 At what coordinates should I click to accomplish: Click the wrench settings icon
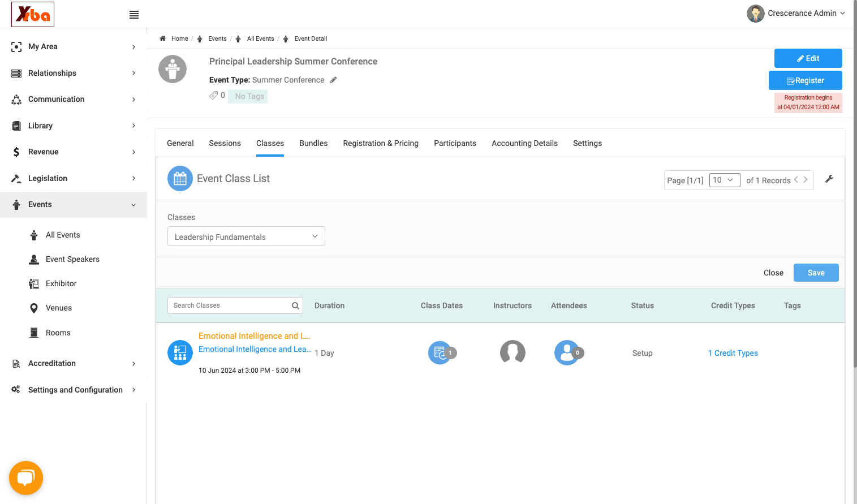829,179
